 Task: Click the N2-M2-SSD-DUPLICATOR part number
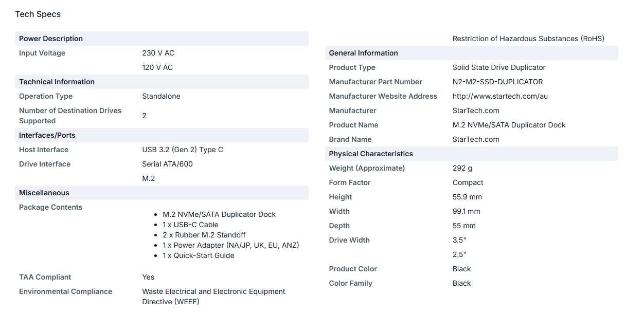497,82
